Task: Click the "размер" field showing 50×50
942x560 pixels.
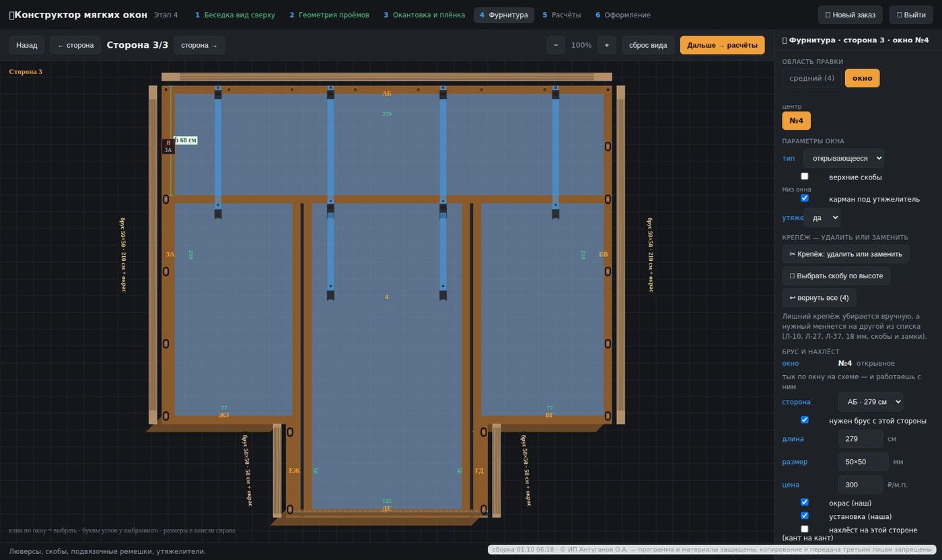Action: [x=863, y=462]
